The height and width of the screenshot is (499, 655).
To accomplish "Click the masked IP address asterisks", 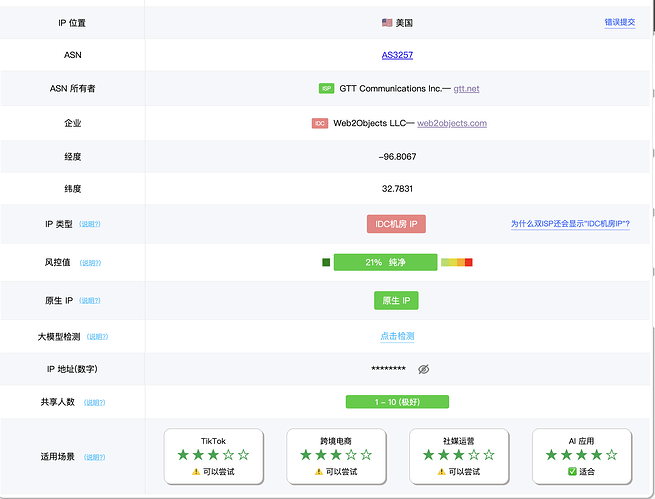I will coord(388,369).
